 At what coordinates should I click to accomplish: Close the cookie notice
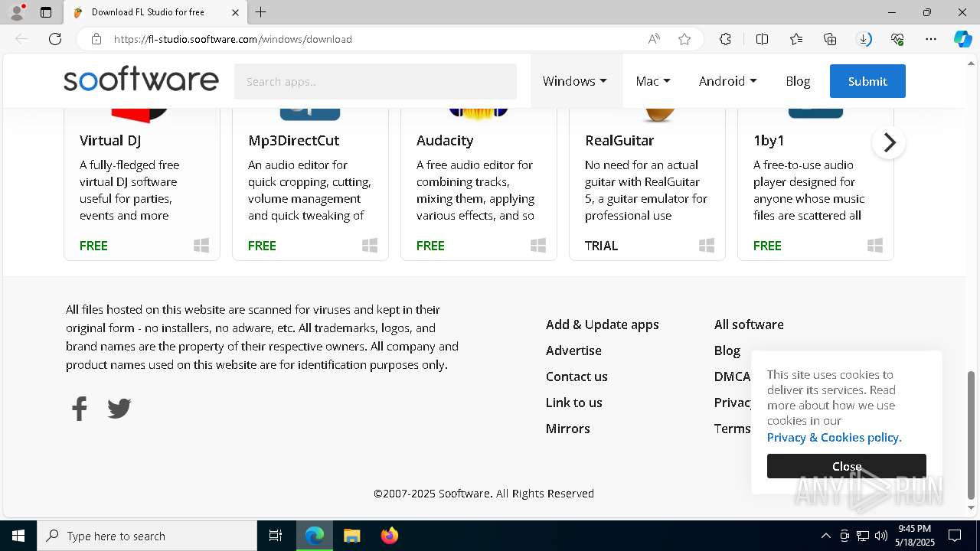click(847, 466)
